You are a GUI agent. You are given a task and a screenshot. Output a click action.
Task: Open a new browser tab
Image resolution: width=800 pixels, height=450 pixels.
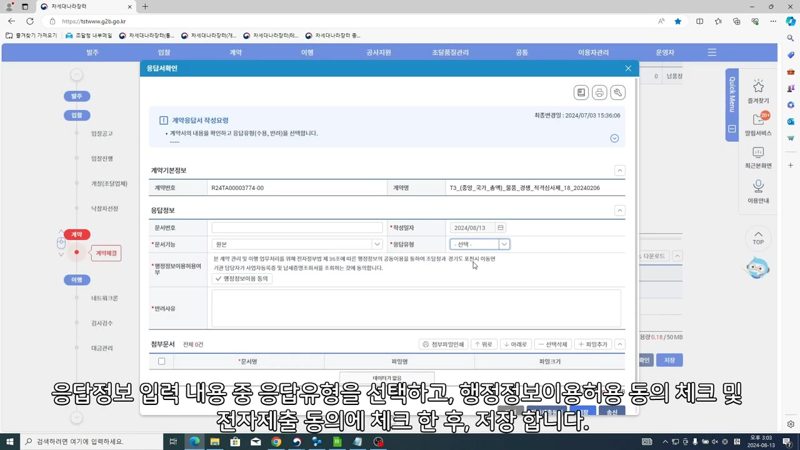145,7
